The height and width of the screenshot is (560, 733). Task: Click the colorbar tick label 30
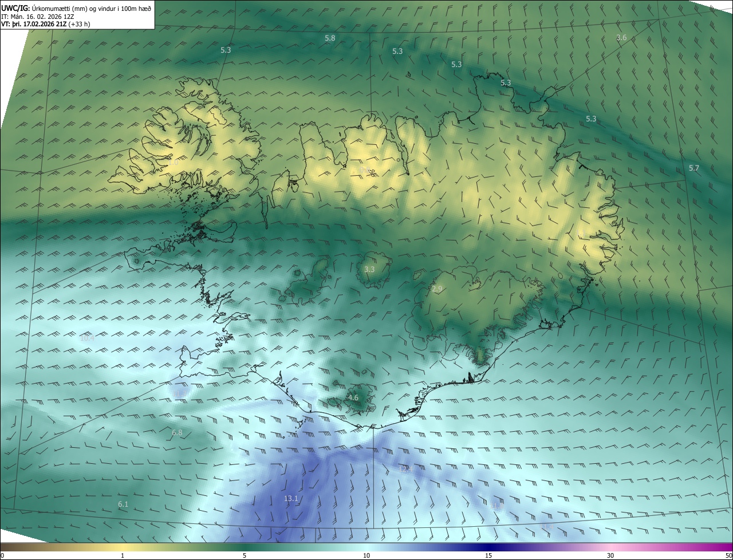tap(610, 555)
